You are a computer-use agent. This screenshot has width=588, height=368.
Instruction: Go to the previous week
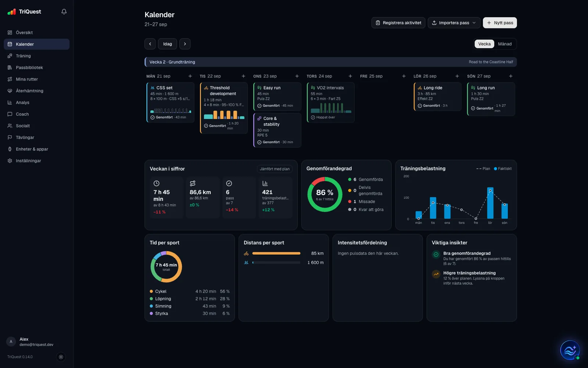coord(150,44)
